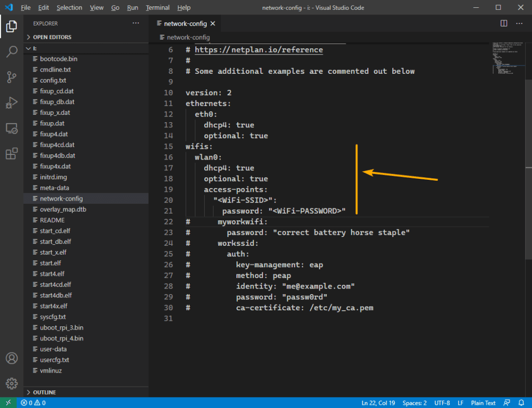This screenshot has width=532, height=408.
Task: Open config.txt in the explorer
Action: pyautogui.click(x=52, y=81)
